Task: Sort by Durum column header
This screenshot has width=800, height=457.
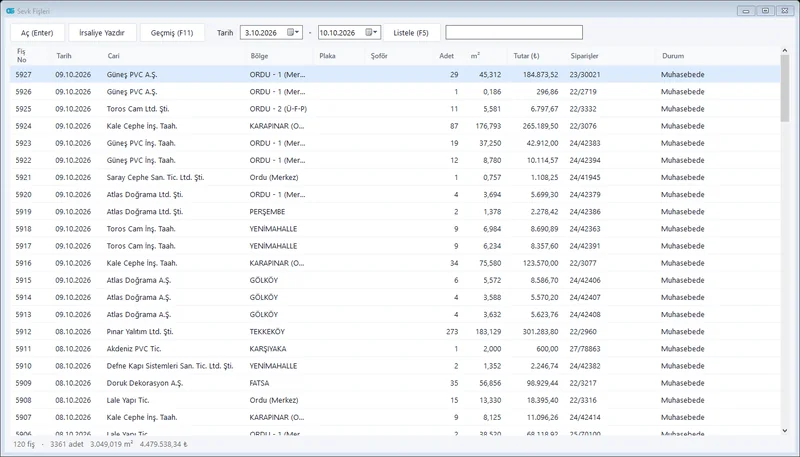Action: (x=673, y=56)
